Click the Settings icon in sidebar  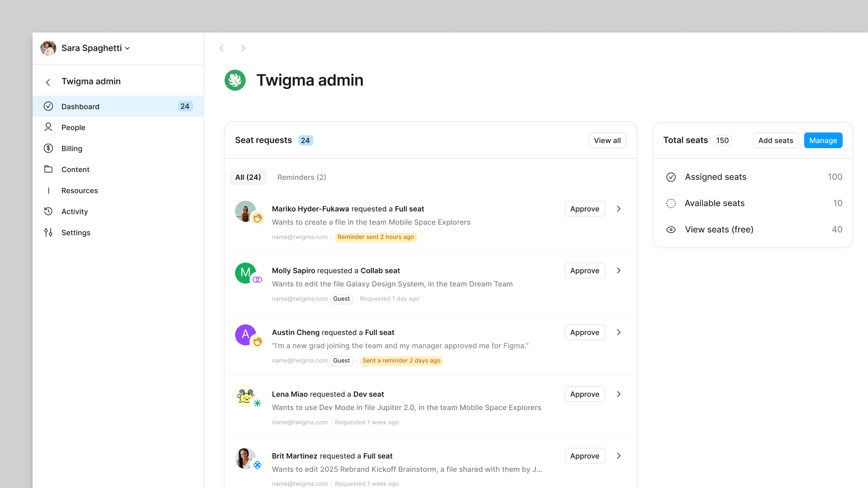(49, 232)
